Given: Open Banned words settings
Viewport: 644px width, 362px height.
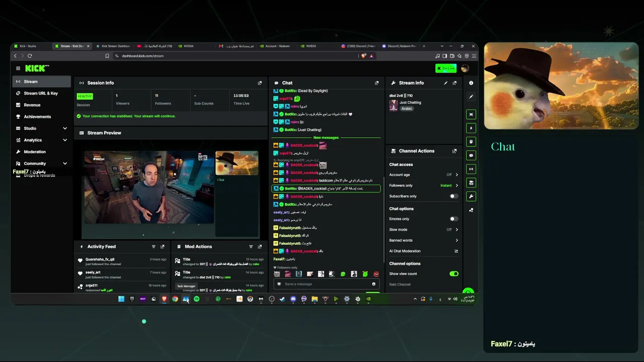Looking at the screenshot, I should [x=424, y=240].
